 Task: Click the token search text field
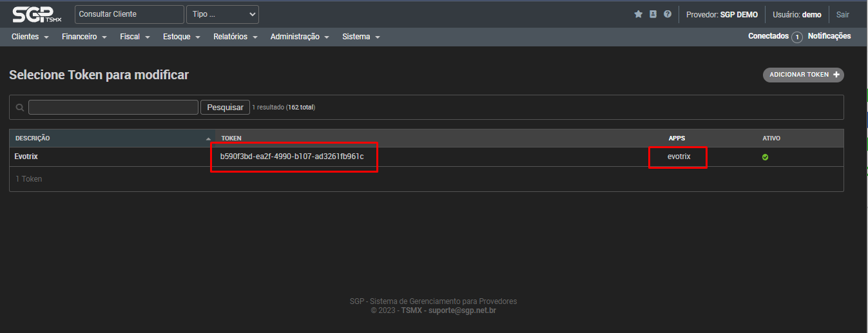point(113,108)
